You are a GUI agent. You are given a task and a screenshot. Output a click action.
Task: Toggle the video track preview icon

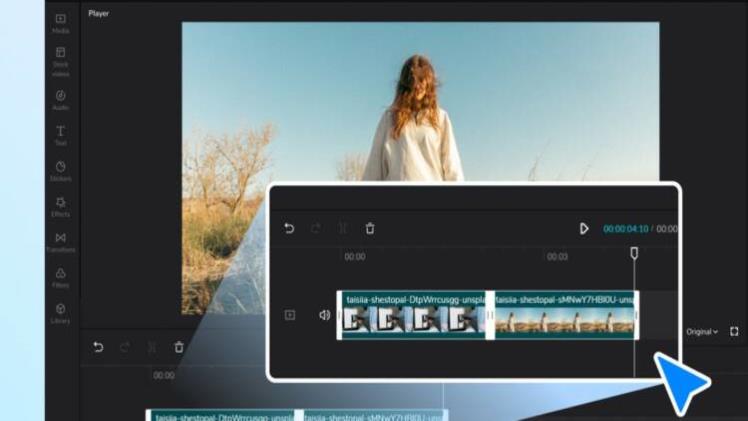pyautogui.click(x=290, y=315)
